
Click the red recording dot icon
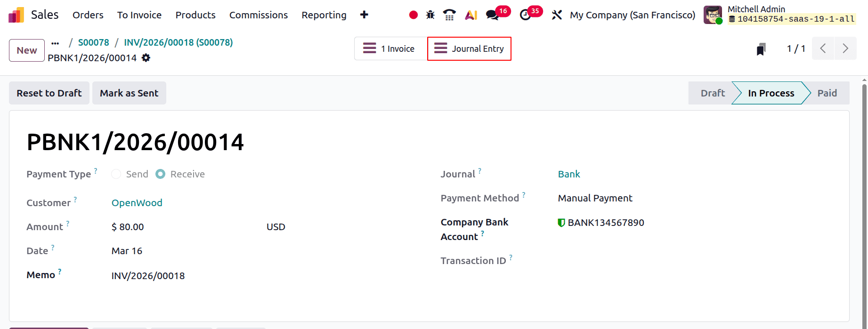[414, 15]
